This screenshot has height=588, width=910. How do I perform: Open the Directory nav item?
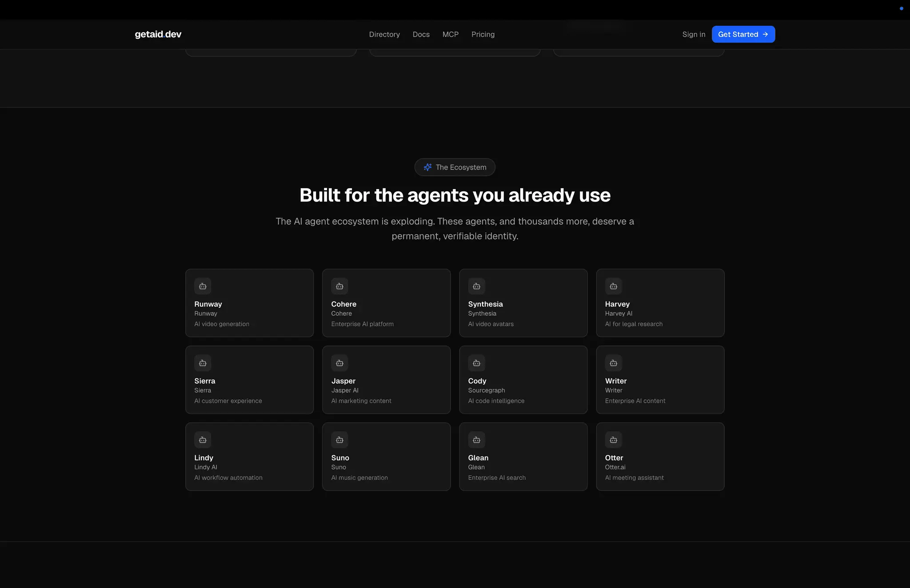[x=384, y=34]
